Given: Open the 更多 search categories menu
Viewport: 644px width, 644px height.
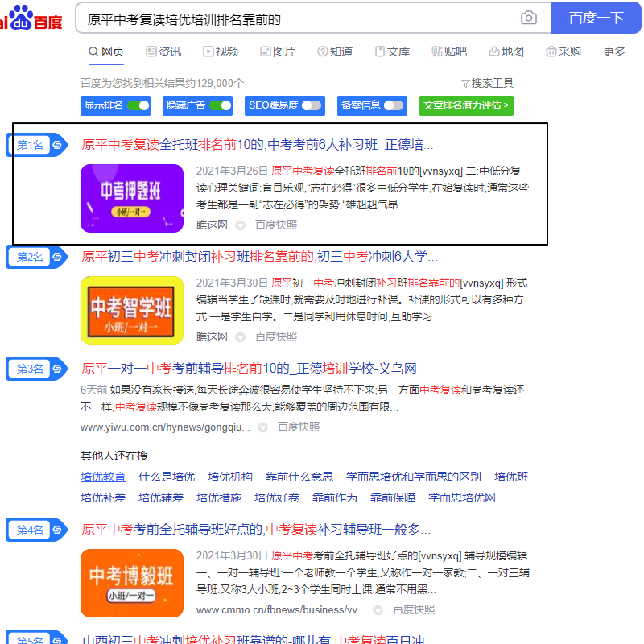Looking at the screenshot, I should click(614, 52).
